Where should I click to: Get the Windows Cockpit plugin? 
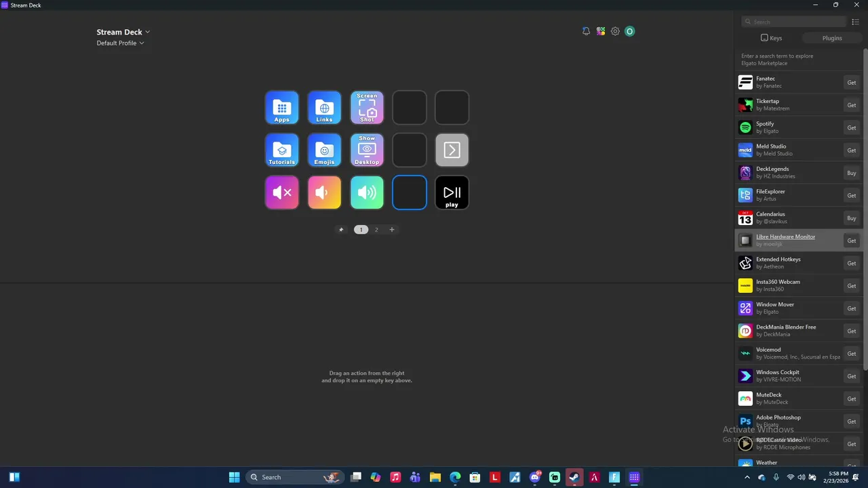coord(852,376)
